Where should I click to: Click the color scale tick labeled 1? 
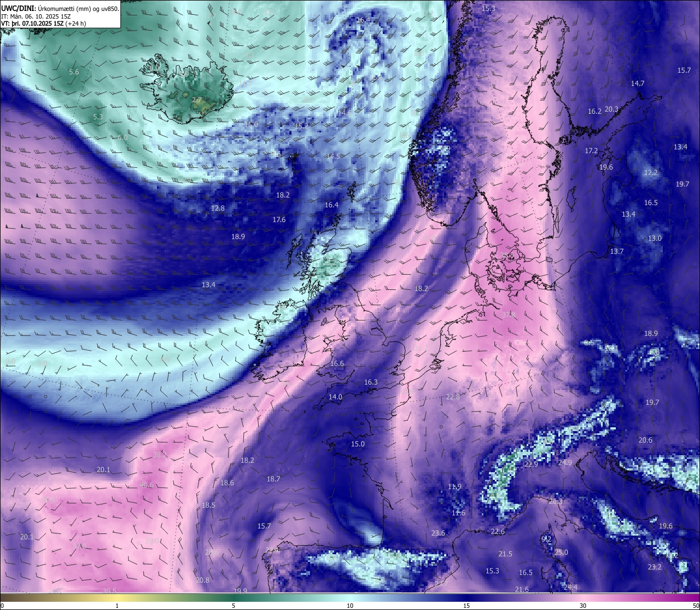click(x=117, y=606)
